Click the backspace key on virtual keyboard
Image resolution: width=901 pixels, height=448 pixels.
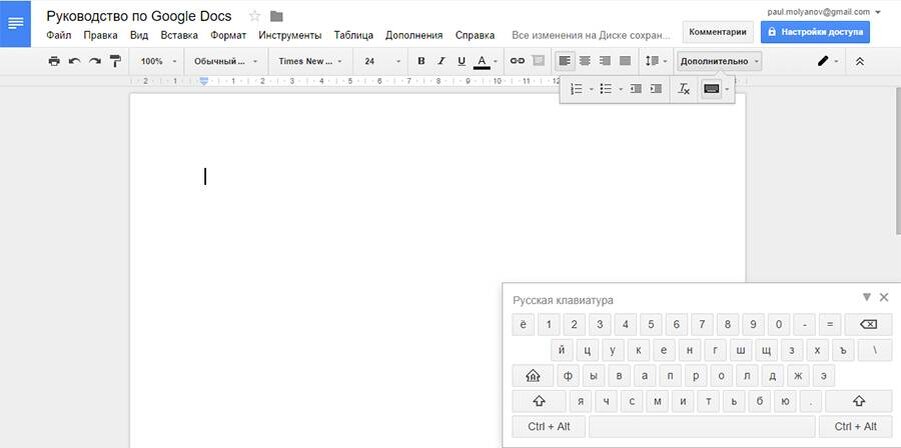pyautogui.click(x=868, y=325)
